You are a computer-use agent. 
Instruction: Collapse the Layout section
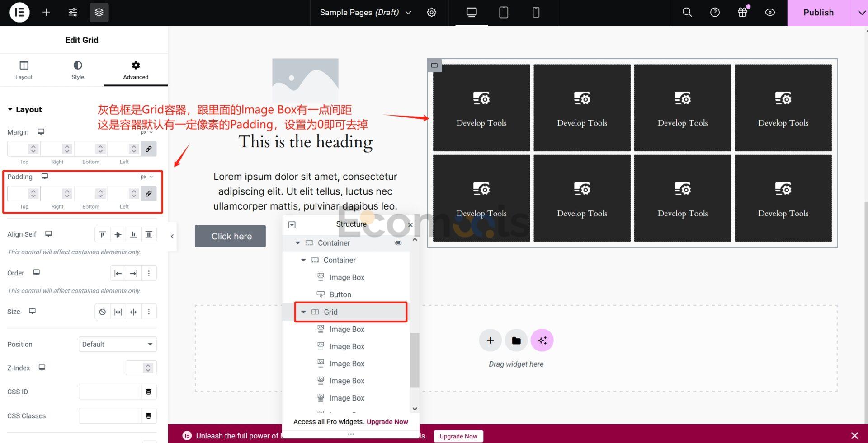25,109
